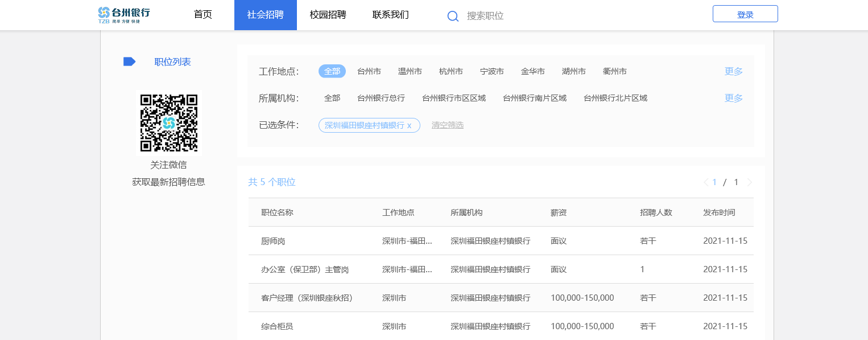This screenshot has height=340, width=868.
Task: Open the 综合柜员 job posting
Action: (277, 326)
